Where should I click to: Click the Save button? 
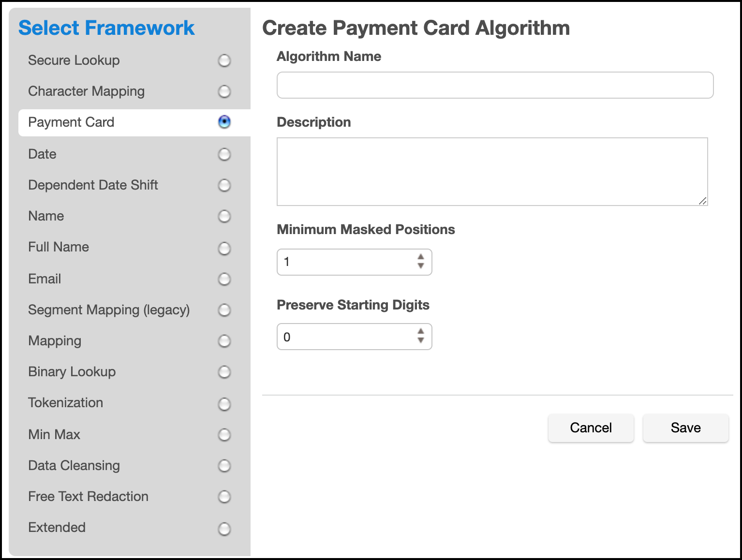pos(685,428)
